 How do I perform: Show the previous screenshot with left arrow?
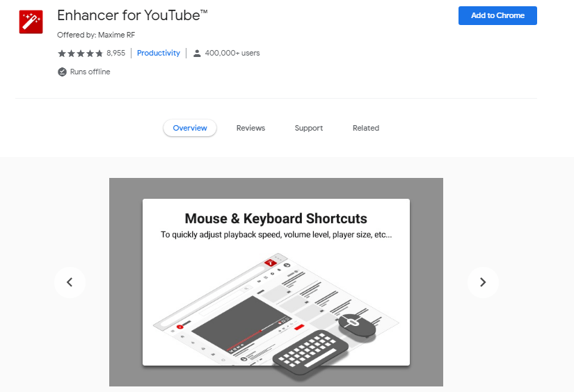(70, 282)
